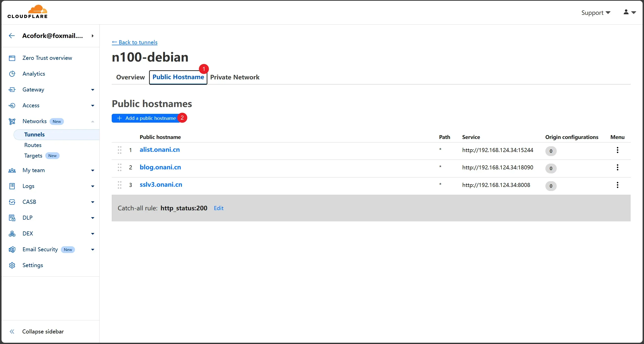Viewport: 644px width, 344px height.
Task: Expand the Access sidebar section
Action: [93, 106]
